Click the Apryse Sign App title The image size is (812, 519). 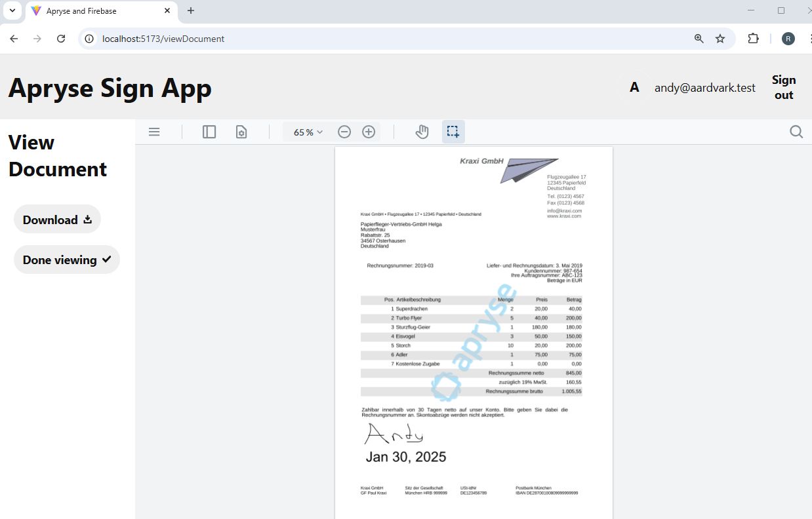click(110, 87)
